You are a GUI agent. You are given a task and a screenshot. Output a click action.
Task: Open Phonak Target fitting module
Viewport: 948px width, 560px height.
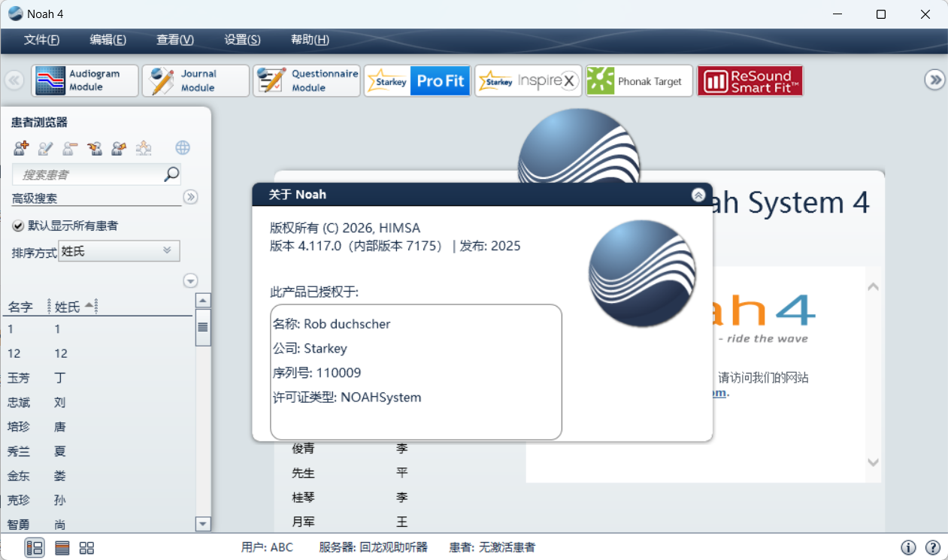click(639, 80)
